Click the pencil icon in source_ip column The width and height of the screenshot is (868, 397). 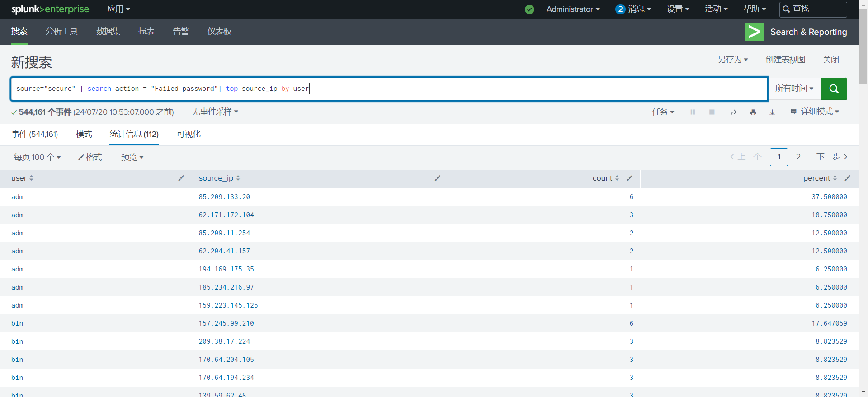click(437, 178)
